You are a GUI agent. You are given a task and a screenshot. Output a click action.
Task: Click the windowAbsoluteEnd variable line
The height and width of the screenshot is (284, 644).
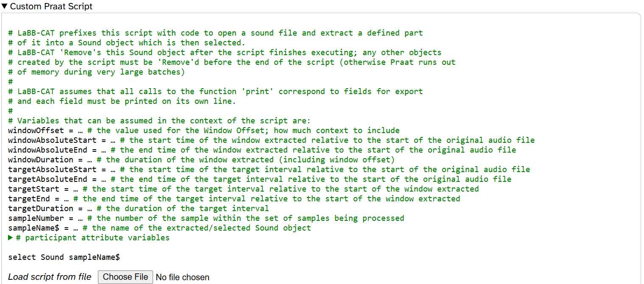tap(262, 150)
